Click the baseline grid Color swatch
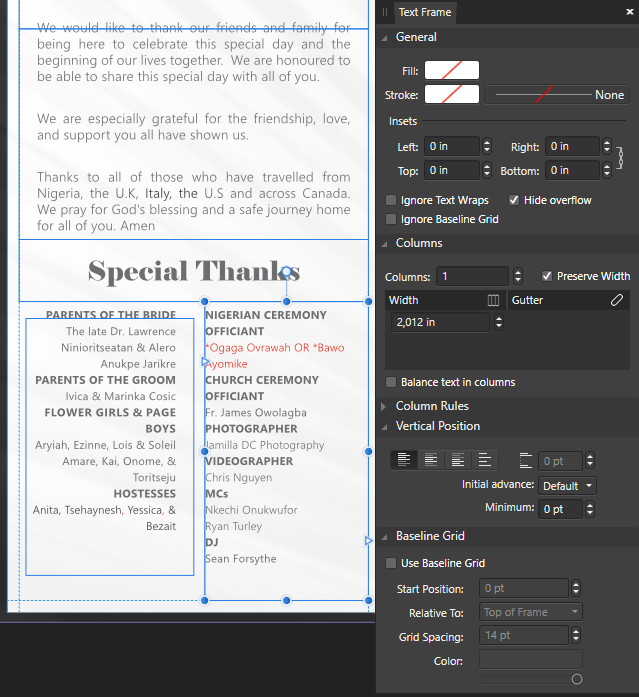 point(531,659)
